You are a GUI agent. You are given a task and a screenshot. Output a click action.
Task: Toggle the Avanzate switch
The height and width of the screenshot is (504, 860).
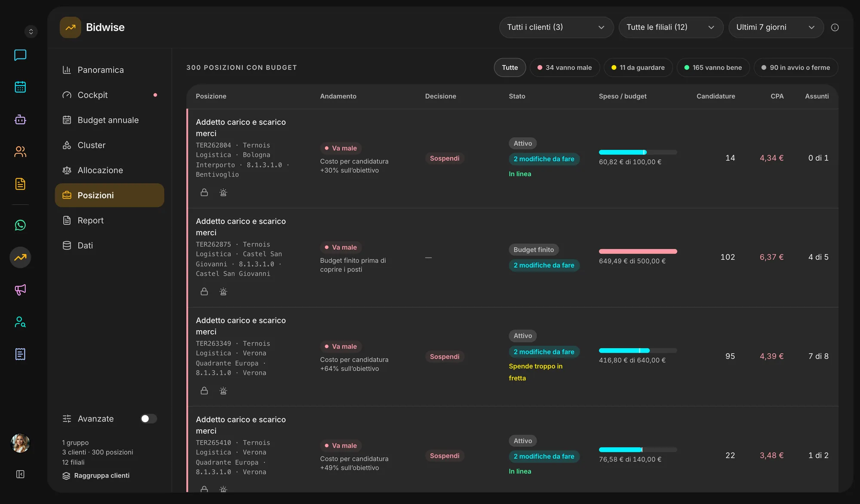tap(148, 418)
